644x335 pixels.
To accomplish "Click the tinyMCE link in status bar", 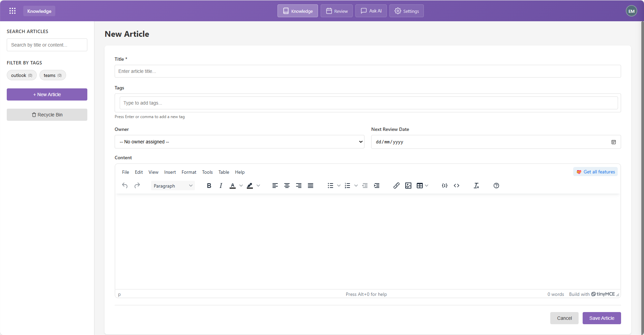I will (603, 294).
